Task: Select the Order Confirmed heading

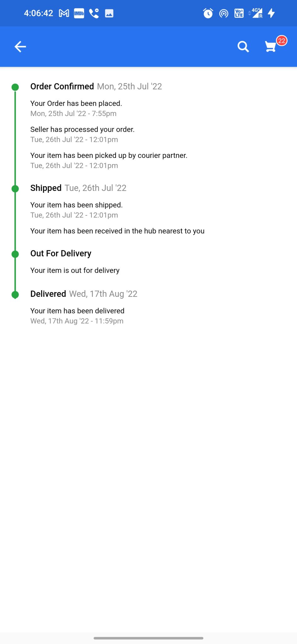Action: click(62, 86)
